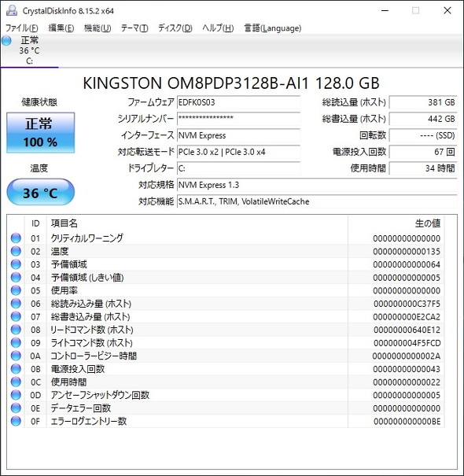
Task: Click status icon for 09 ライトコマンド数
Action: [16, 343]
